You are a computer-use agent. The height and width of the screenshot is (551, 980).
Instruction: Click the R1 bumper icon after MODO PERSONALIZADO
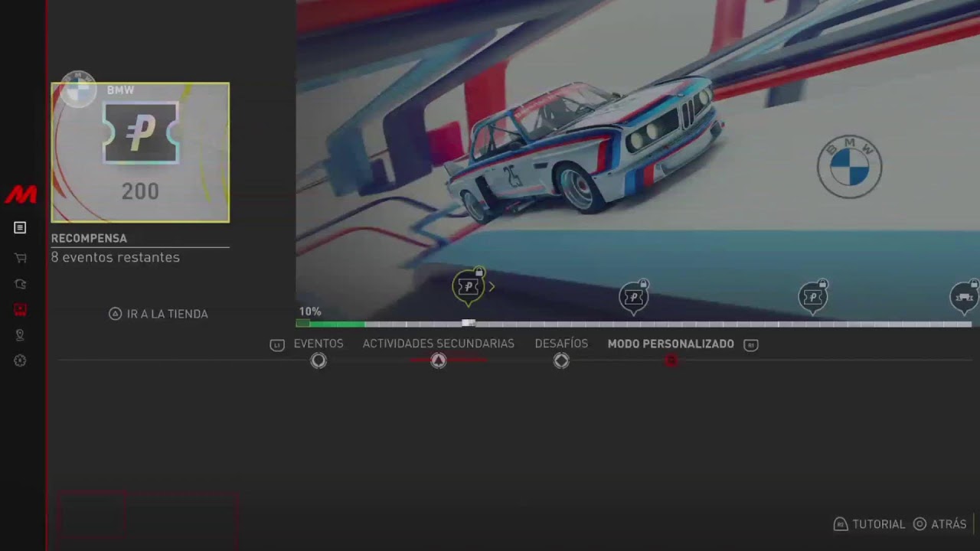click(751, 345)
